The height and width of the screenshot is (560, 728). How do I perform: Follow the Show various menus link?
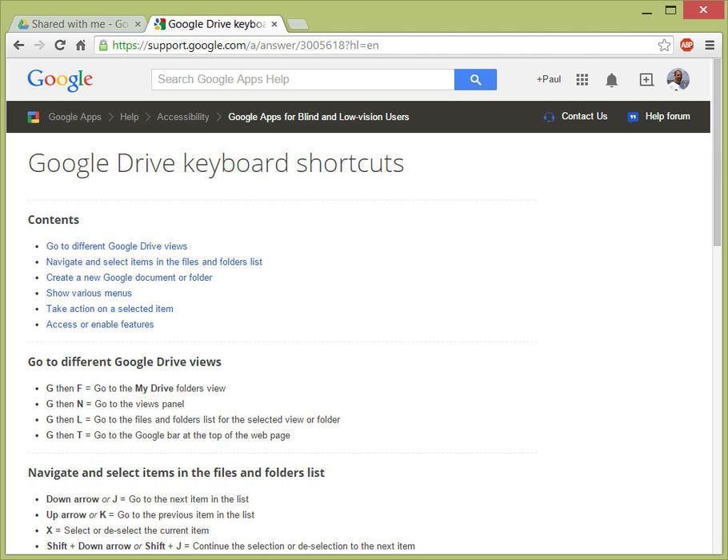[88, 293]
